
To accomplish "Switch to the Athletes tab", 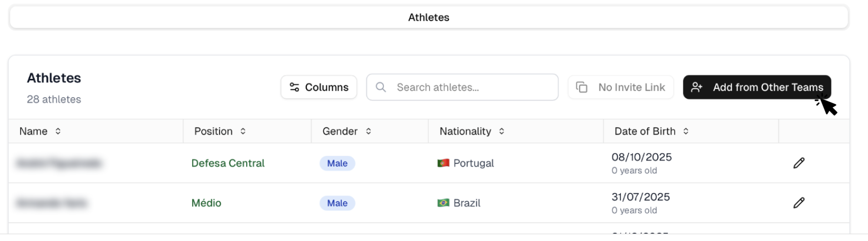I will [428, 17].
